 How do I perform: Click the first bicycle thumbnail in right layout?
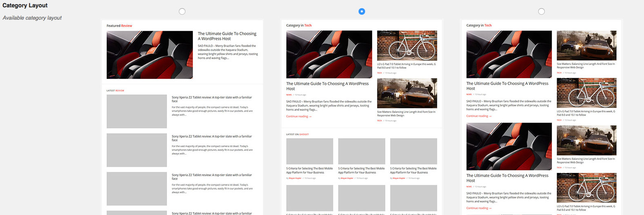pyautogui.click(x=586, y=93)
